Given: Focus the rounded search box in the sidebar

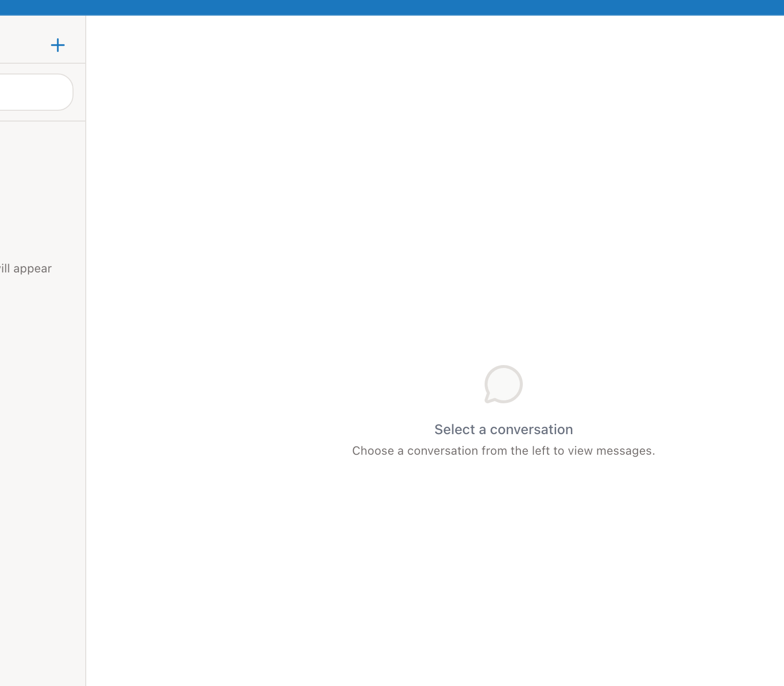Looking at the screenshot, I should tap(34, 92).
